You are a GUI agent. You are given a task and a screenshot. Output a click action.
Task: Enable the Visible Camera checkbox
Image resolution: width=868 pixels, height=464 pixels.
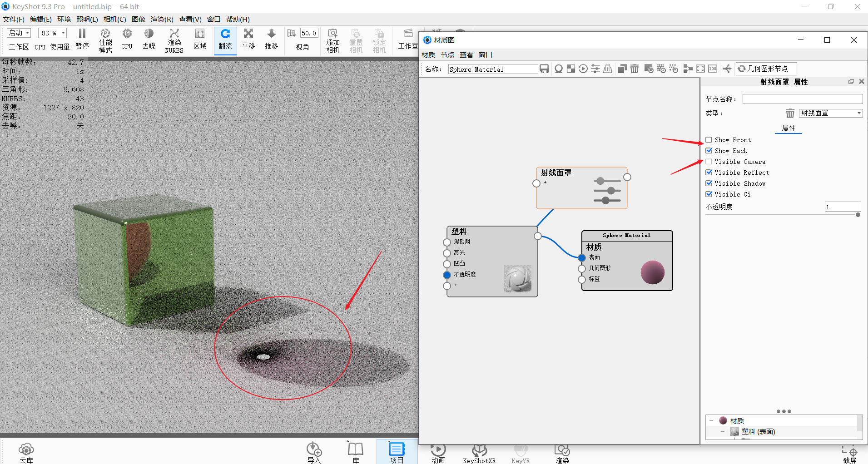coord(709,162)
